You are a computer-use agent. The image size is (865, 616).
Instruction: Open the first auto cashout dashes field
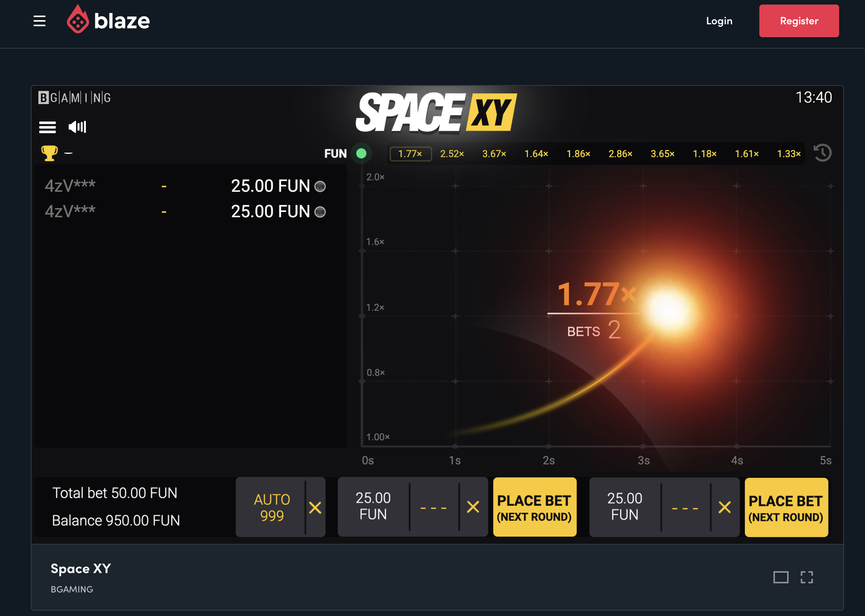pyautogui.click(x=434, y=507)
